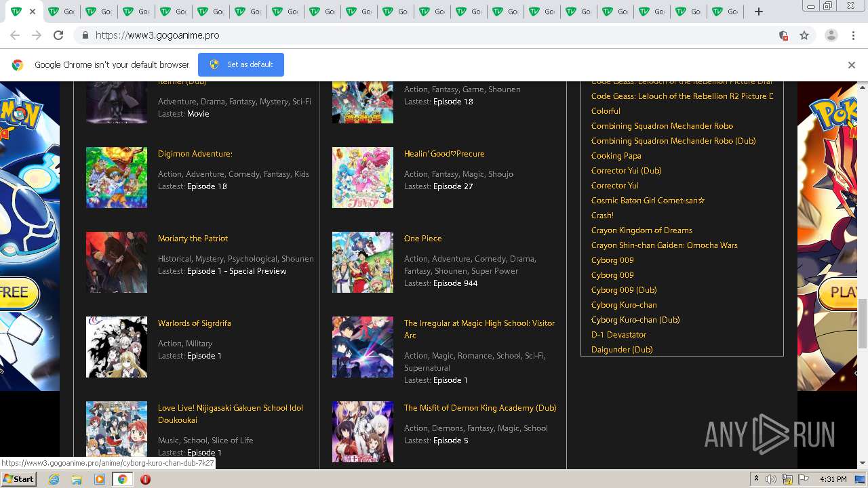Open the Chrome profile avatar menu

831,35
